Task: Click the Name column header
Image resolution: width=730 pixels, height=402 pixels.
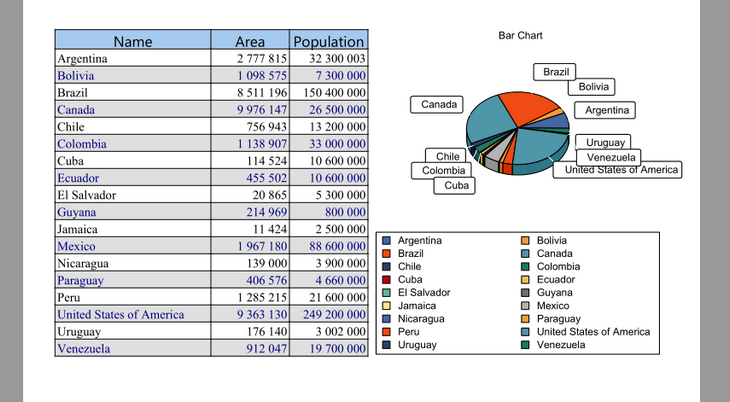Action: coord(133,40)
